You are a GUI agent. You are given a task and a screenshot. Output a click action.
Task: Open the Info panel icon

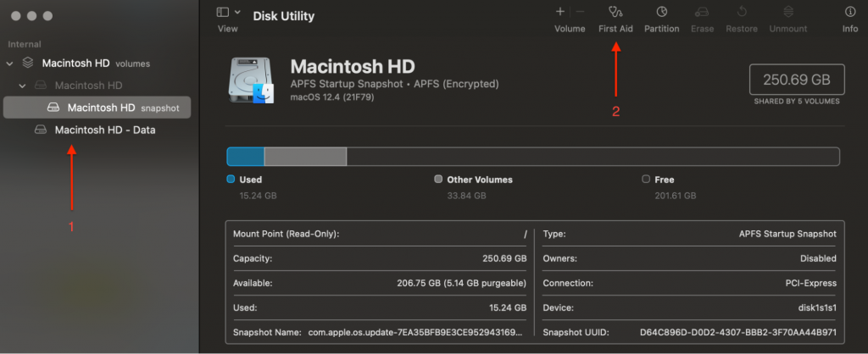coord(849,12)
